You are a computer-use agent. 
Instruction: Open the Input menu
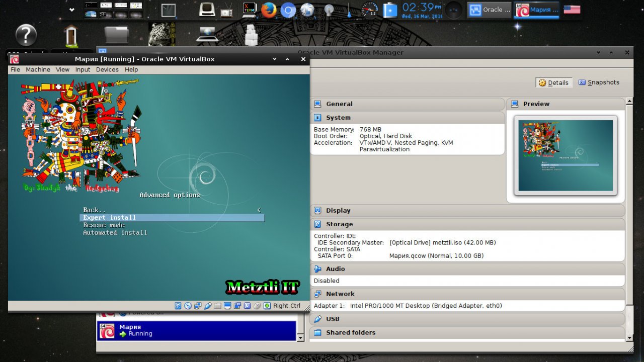point(83,70)
